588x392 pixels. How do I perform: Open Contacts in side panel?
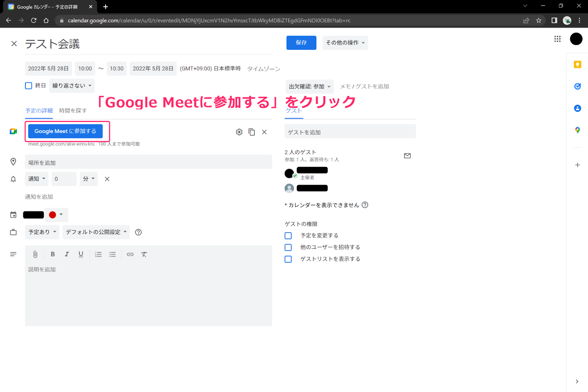pos(577,108)
